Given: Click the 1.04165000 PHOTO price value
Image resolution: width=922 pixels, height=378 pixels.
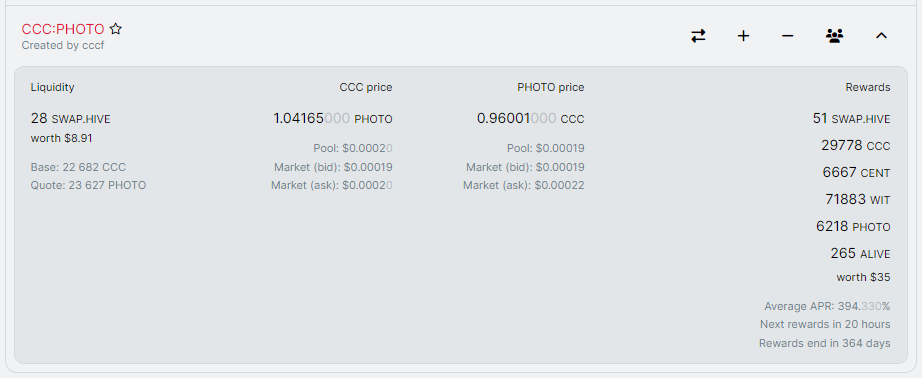Looking at the screenshot, I should click(333, 119).
